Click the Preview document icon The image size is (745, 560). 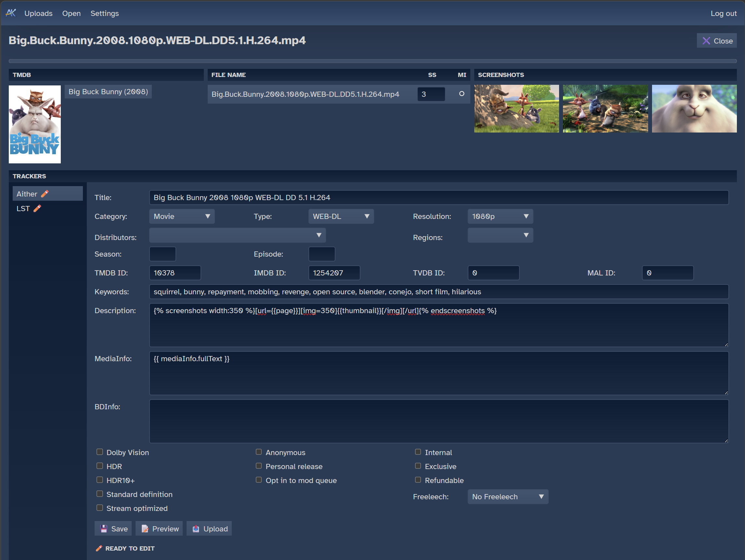click(x=145, y=529)
